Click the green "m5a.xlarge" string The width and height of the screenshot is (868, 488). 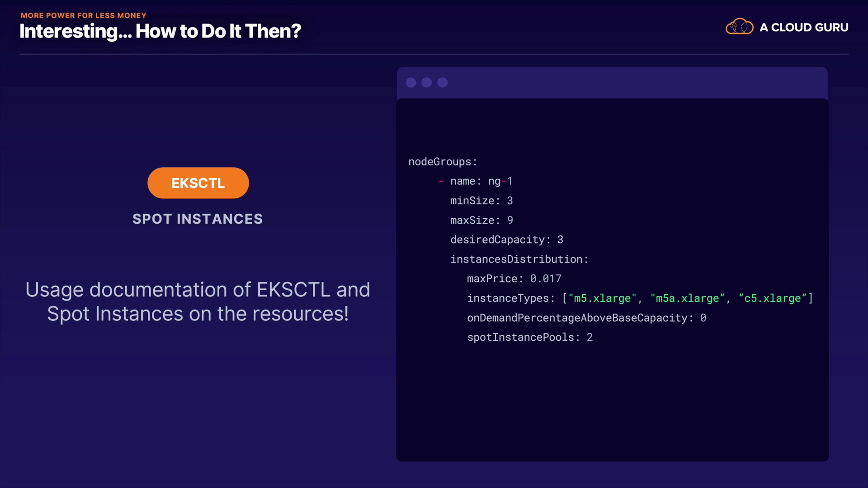pyautogui.click(x=687, y=299)
